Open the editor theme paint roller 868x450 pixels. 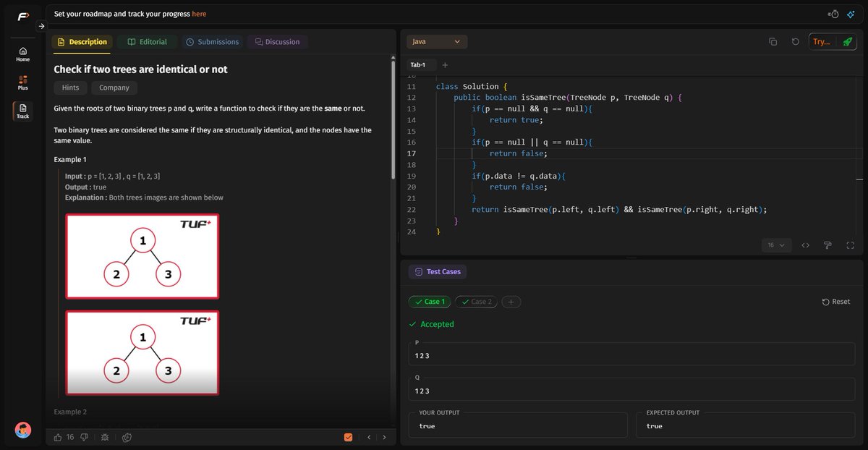coord(827,245)
